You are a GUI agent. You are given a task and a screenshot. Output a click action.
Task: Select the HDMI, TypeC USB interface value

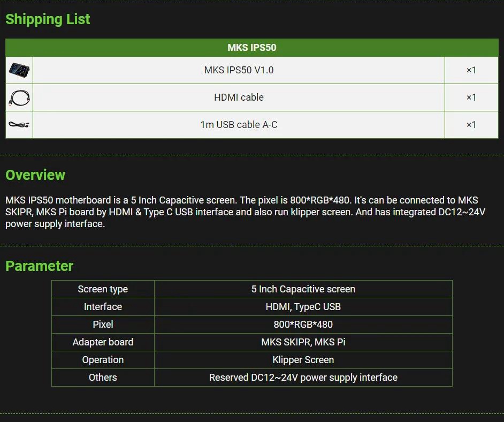303,307
